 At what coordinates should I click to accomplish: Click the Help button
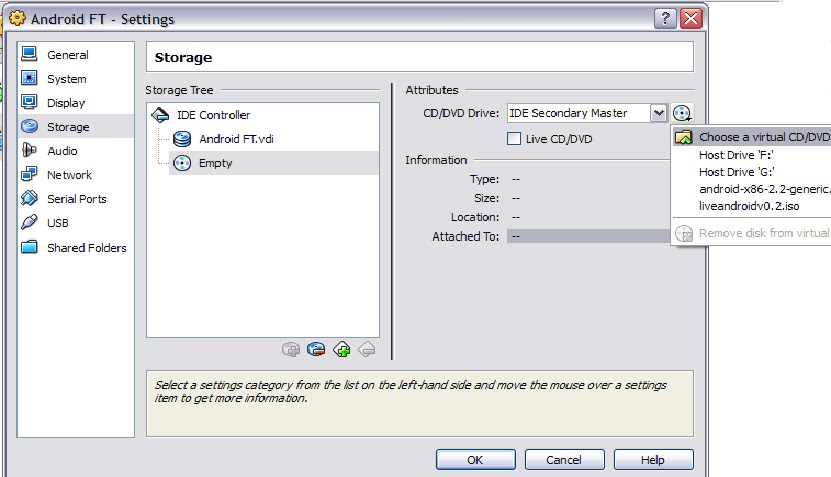(653, 460)
